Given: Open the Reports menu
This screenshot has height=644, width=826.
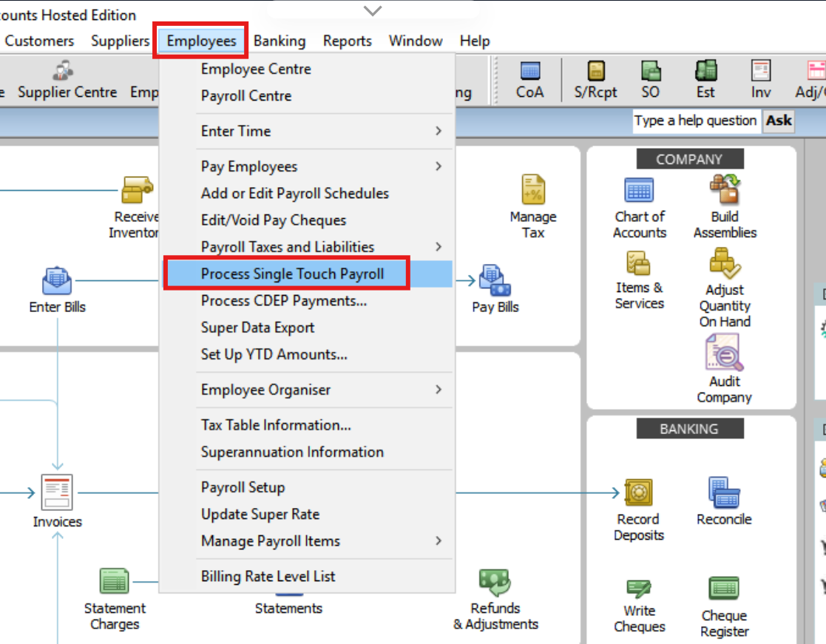Looking at the screenshot, I should [347, 41].
